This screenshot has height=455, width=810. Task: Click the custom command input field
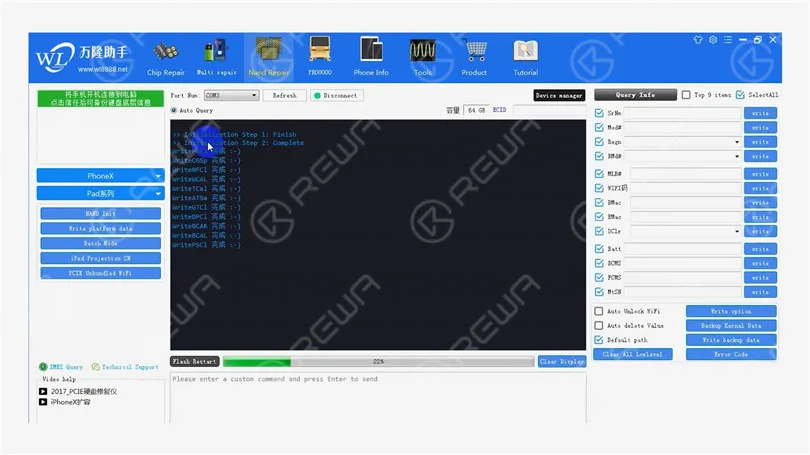[x=378, y=398]
